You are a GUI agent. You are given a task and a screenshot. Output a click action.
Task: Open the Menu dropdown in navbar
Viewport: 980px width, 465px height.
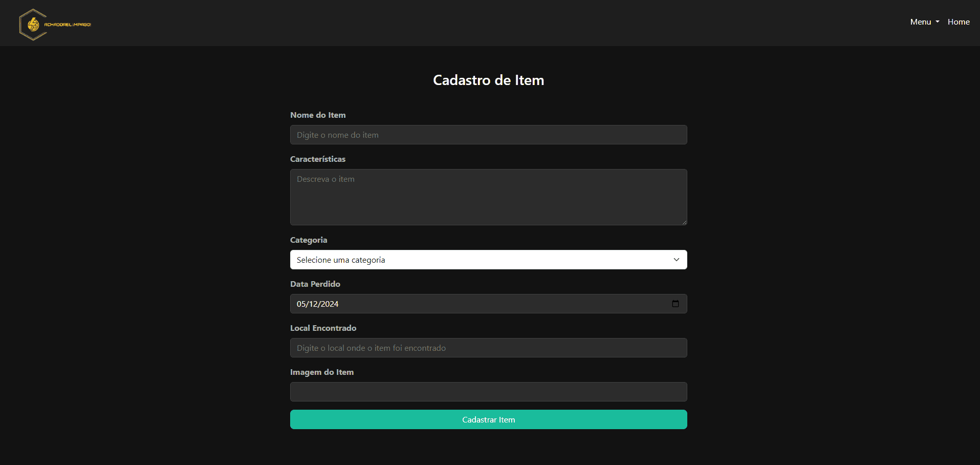tap(924, 22)
